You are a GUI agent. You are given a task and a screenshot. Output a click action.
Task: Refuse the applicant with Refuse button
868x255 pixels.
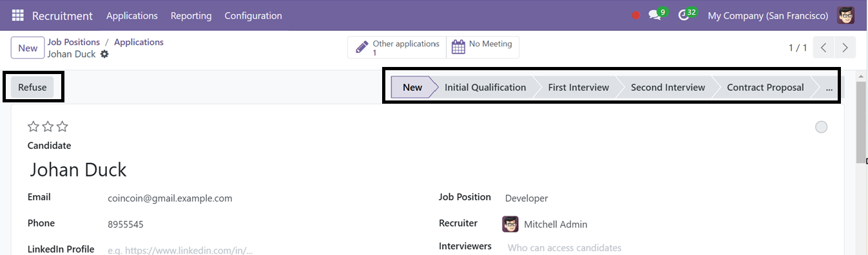[32, 88]
